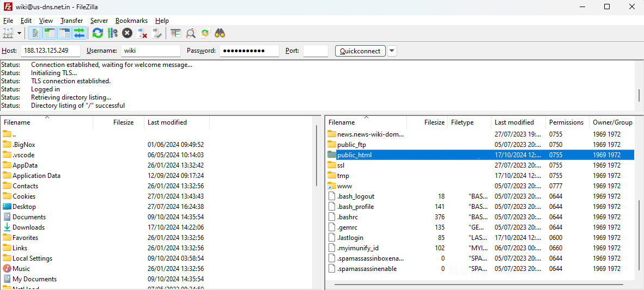
Task: Expand the Site Manager dropdown arrow
Action: pos(19,33)
